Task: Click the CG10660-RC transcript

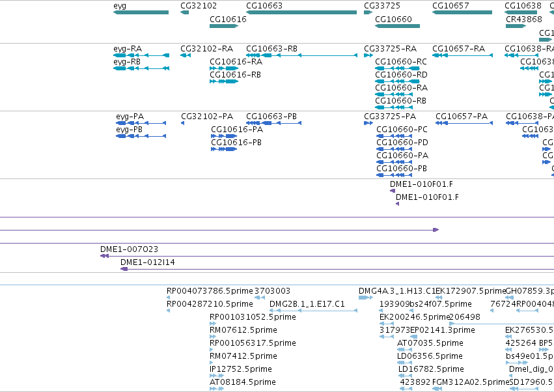Action: click(398, 68)
